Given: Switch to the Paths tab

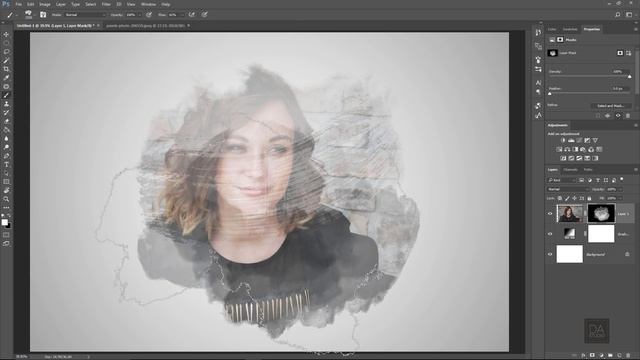Looking at the screenshot, I should [x=588, y=170].
